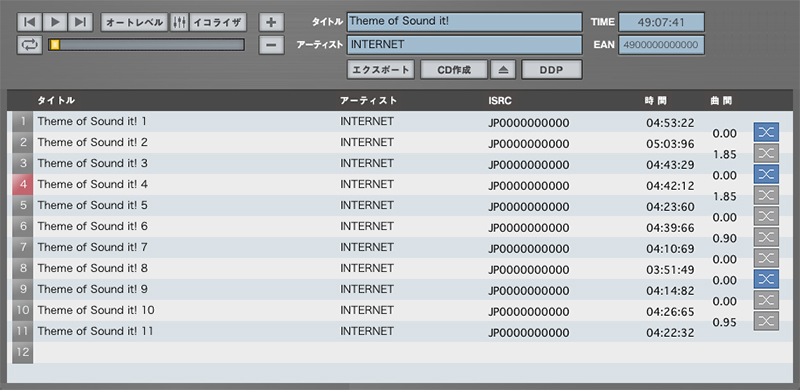Toggle crossfade between tracks 8 and 9

pos(766,279)
